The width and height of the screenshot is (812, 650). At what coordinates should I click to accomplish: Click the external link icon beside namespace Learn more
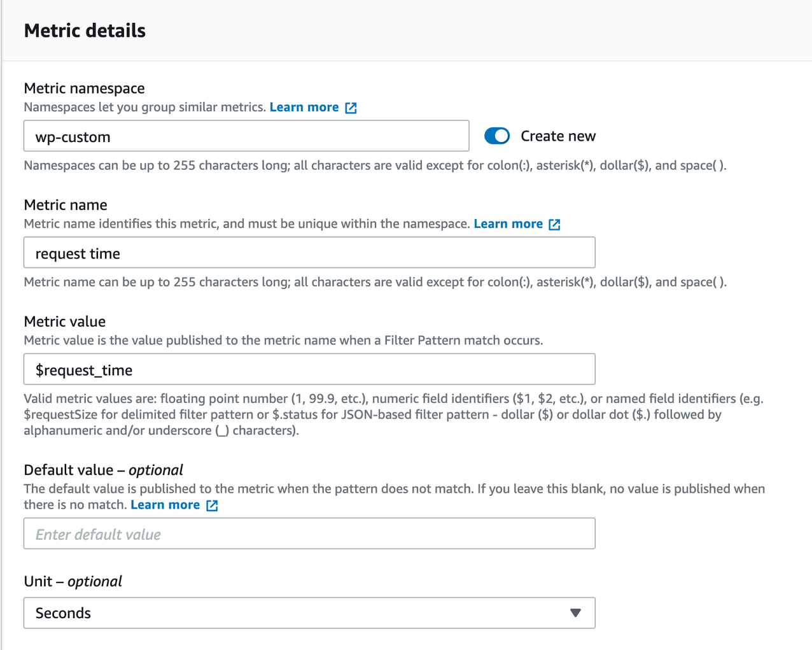click(x=351, y=108)
